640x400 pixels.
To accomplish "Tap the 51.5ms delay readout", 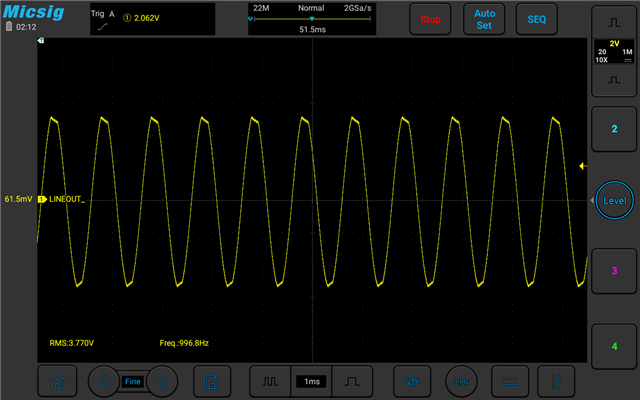I will [312, 29].
